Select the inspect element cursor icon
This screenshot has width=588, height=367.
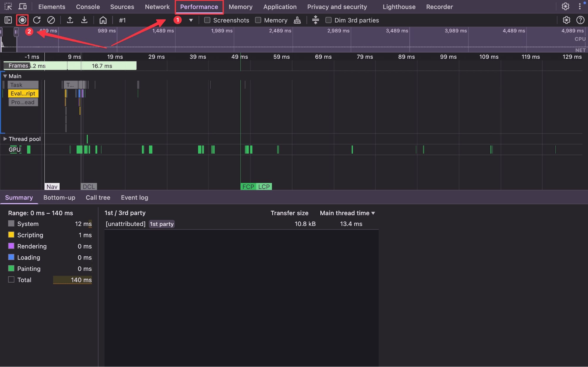click(8, 6)
